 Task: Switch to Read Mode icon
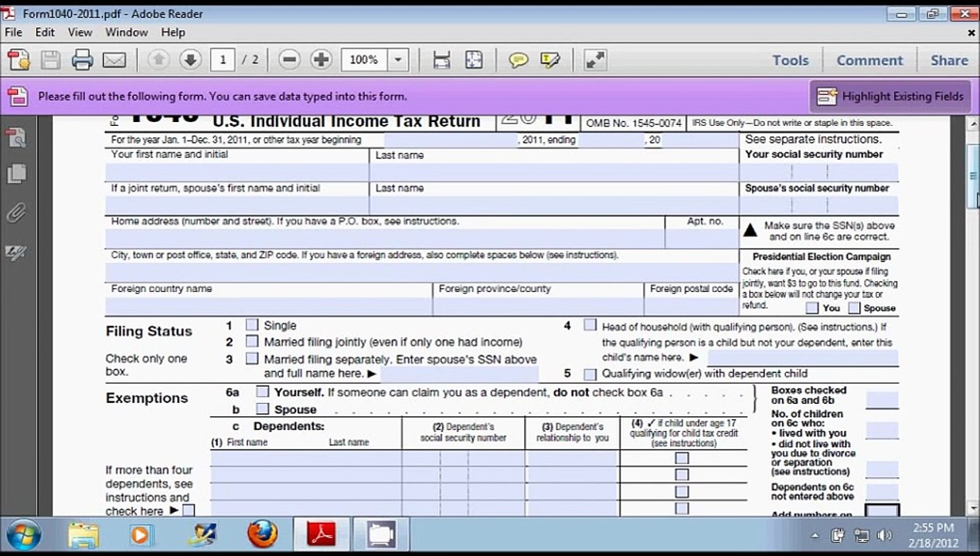pyautogui.click(x=594, y=59)
